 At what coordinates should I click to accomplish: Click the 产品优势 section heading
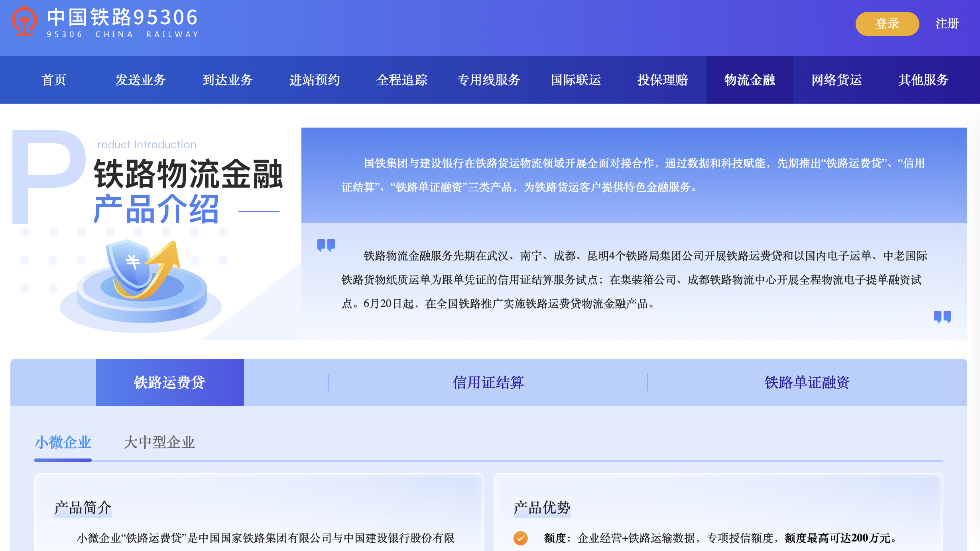click(x=542, y=508)
